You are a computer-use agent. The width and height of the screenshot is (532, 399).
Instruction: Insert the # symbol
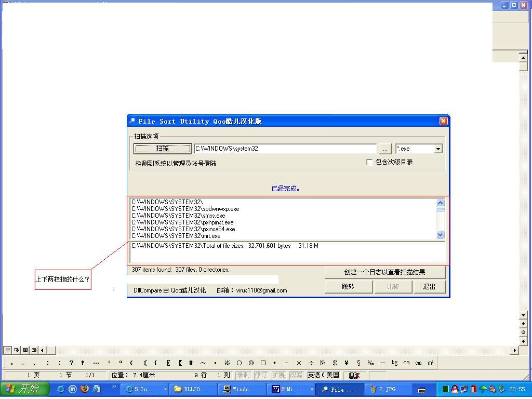pyautogui.click(x=191, y=363)
